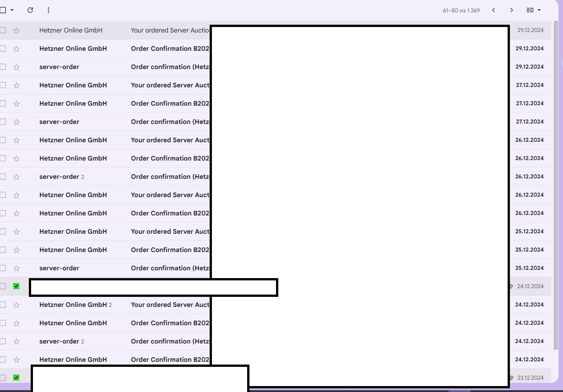This screenshot has width=563, height=392.
Task: Tick checkbox for server-order email dated 25.12.2024
Action: [x=3, y=268]
